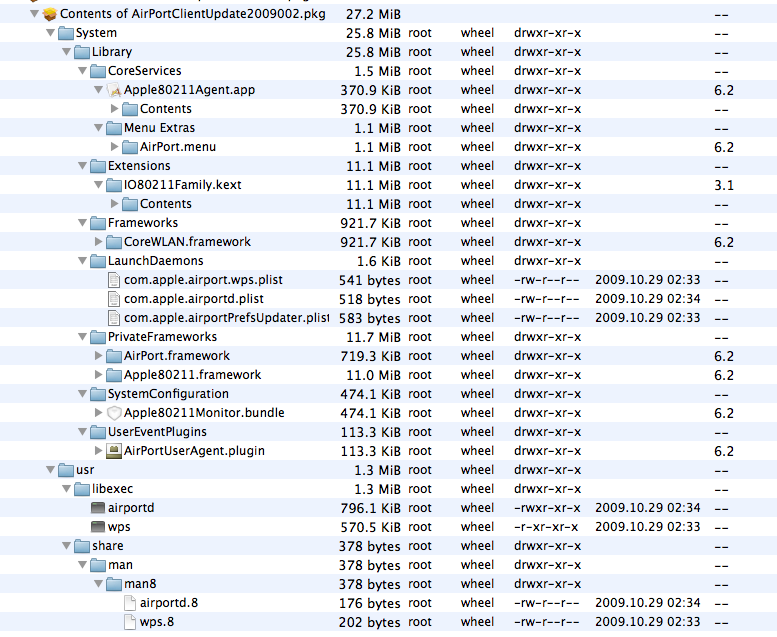The height and width of the screenshot is (637, 777).
Task: Click the 796.1 KiB size of airportd
Action: coord(371,508)
